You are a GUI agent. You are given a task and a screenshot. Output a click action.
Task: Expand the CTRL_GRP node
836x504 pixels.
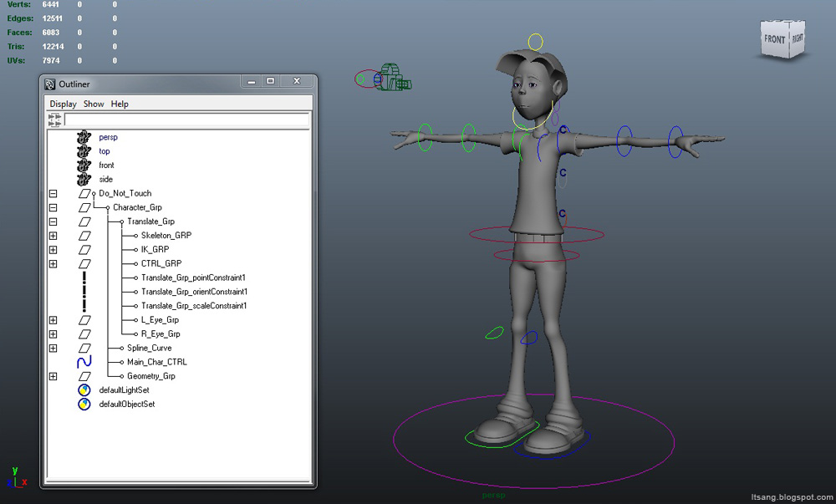53,264
